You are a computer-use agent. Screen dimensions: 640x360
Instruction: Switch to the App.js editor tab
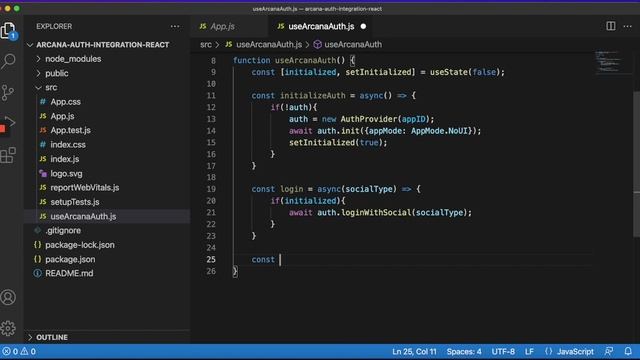(x=222, y=27)
